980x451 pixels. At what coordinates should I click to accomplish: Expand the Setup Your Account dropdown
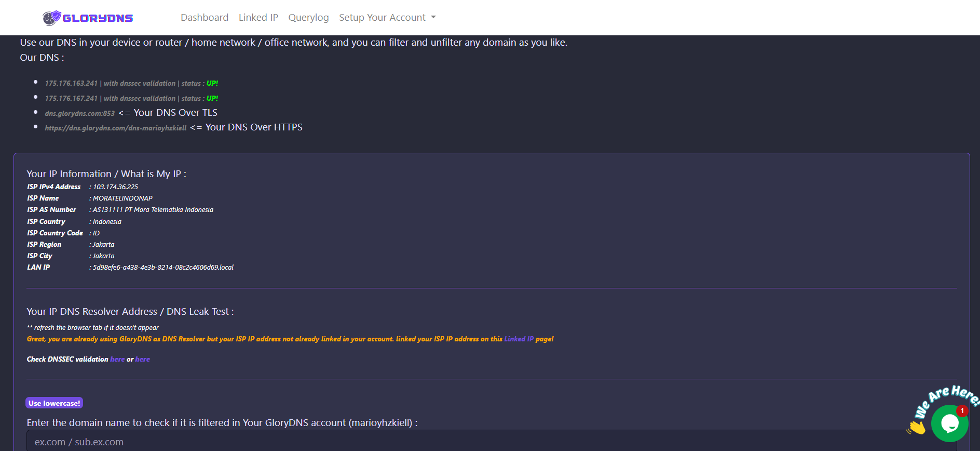click(x=387, y=18)
